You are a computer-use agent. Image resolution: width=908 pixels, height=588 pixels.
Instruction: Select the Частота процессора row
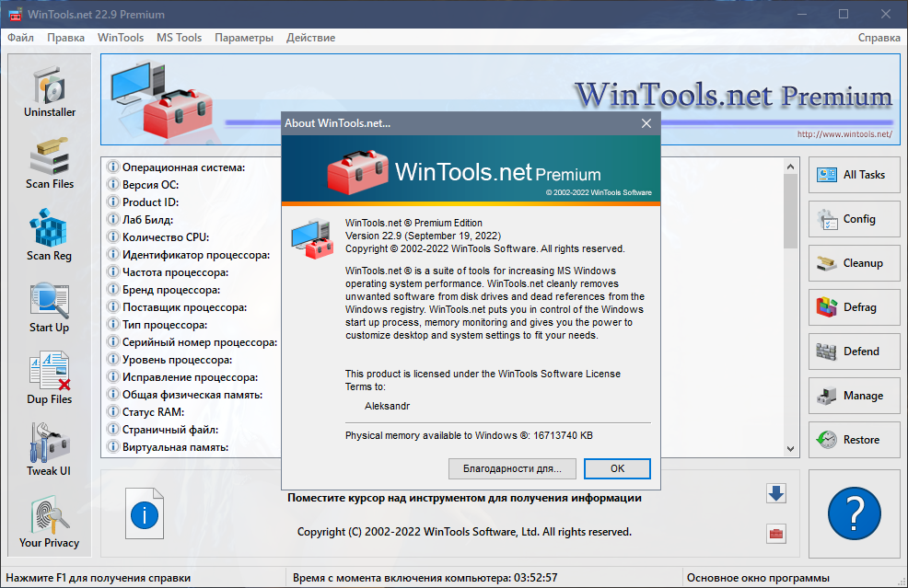point(168,272)
